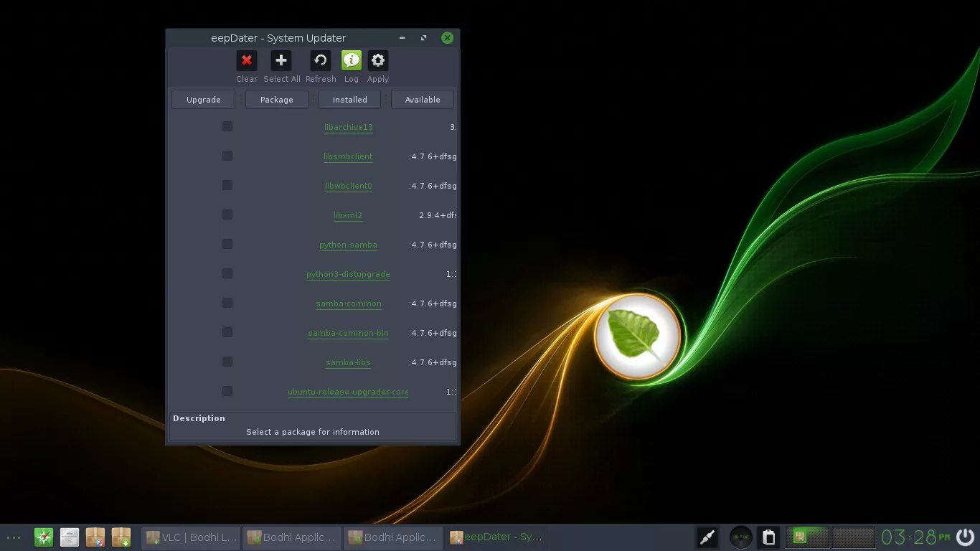This screenshot has height=551, width=980.
Task: Open the Log info icon
Action: (352, 61)
